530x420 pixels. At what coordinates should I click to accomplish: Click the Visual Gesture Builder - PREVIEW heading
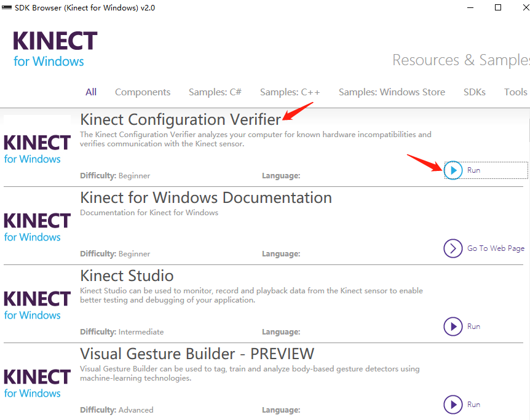tap(196, 354)
